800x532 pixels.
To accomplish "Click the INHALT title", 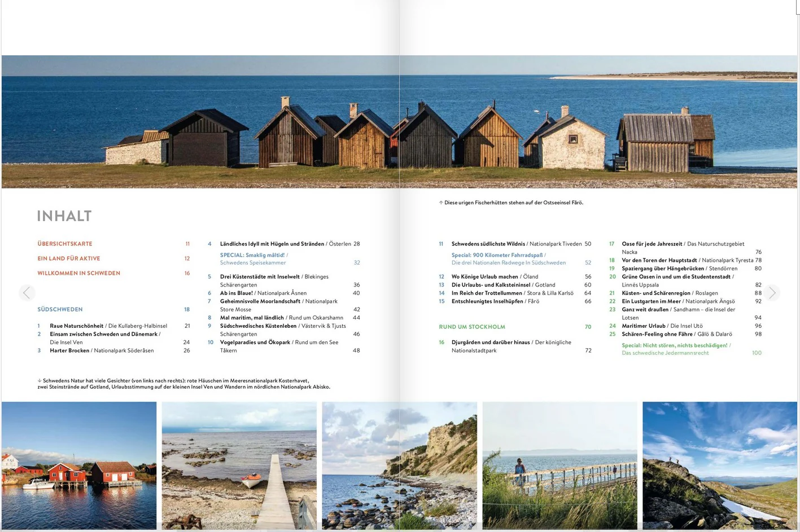I will coord(64,216).
